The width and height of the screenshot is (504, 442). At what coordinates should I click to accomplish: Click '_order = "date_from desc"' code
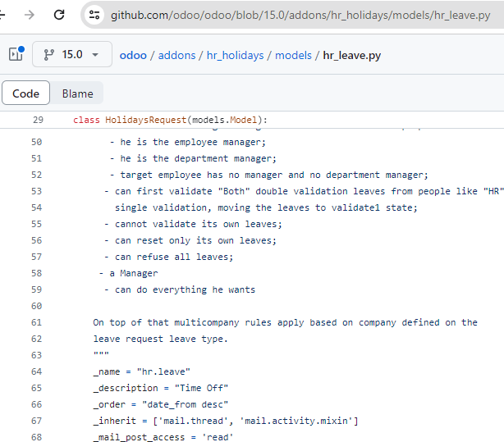(160, 404)
